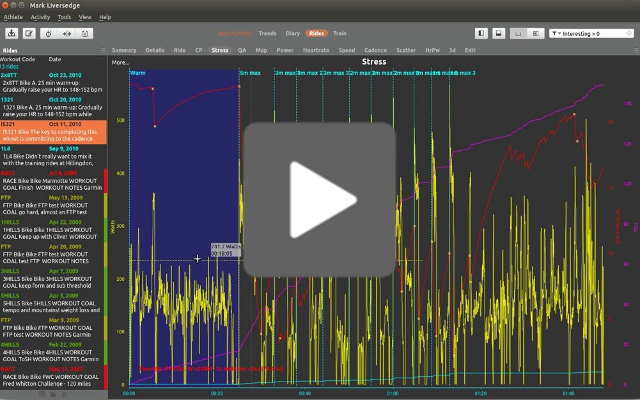Click the stopwatch icon in the toolbar
Viewport: 640px width, 400px height.
click(x=49, y=33)
